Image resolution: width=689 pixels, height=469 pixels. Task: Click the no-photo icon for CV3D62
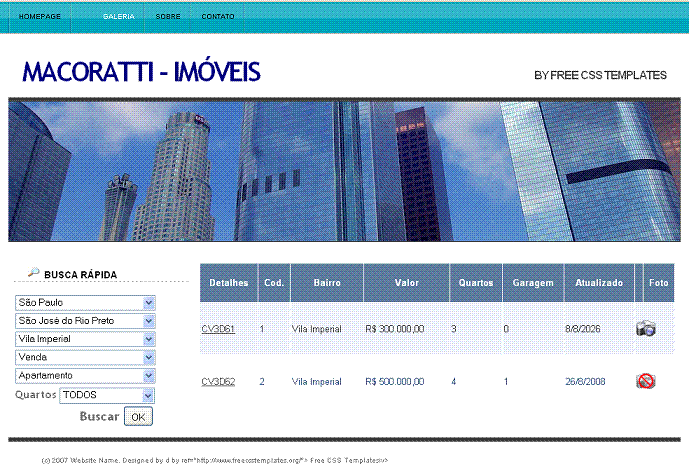pos(646,381)
